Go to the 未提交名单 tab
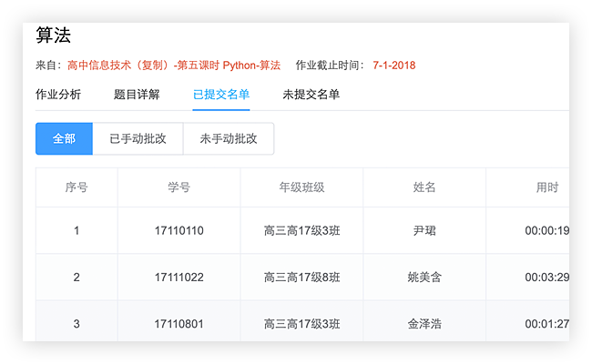The image size is (592, 364). coord(311,95)
